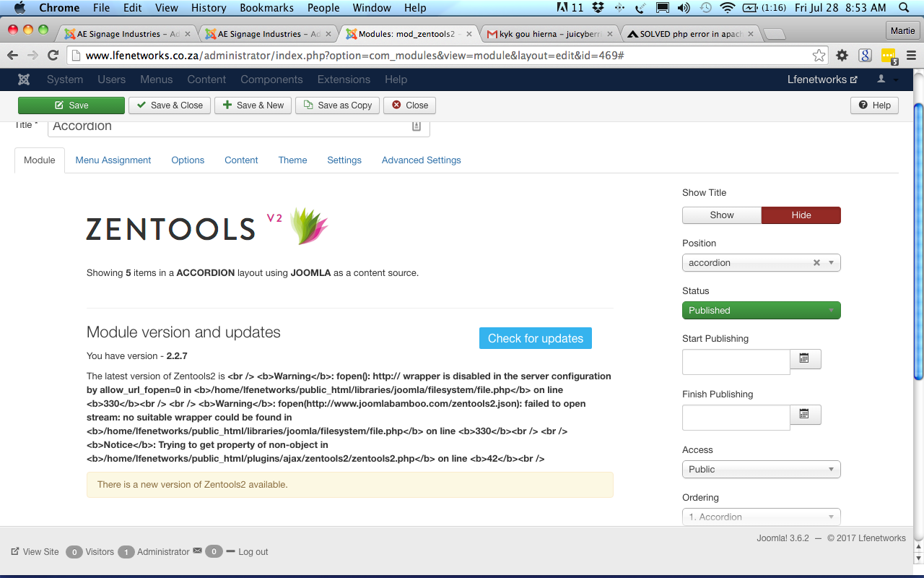Click the Dropbox menu bar icon

click(598, 8)
